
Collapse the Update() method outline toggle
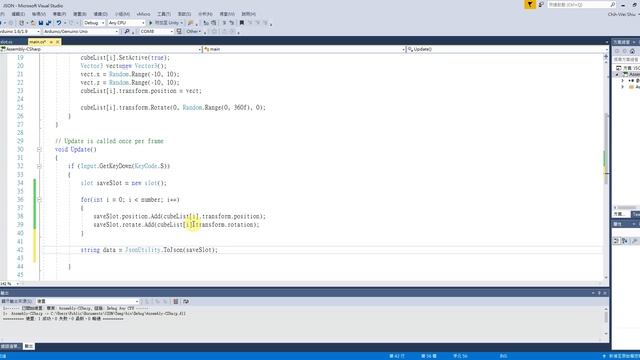tap(39, 149)
